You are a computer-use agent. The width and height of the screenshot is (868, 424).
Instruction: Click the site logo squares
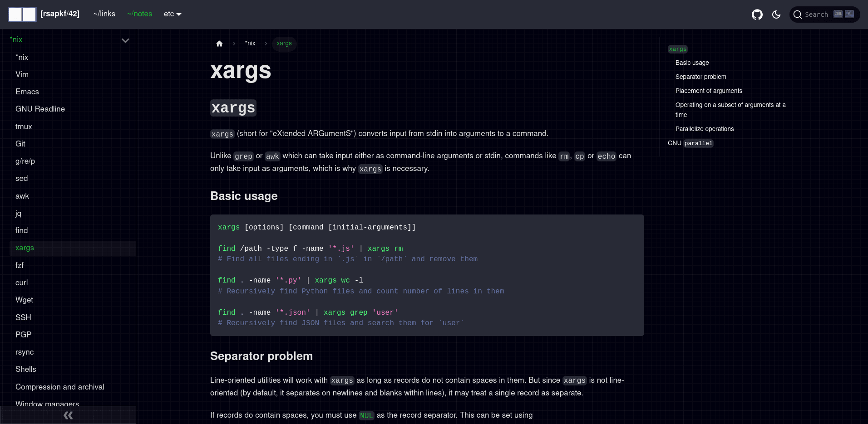[x=22, y=14]
